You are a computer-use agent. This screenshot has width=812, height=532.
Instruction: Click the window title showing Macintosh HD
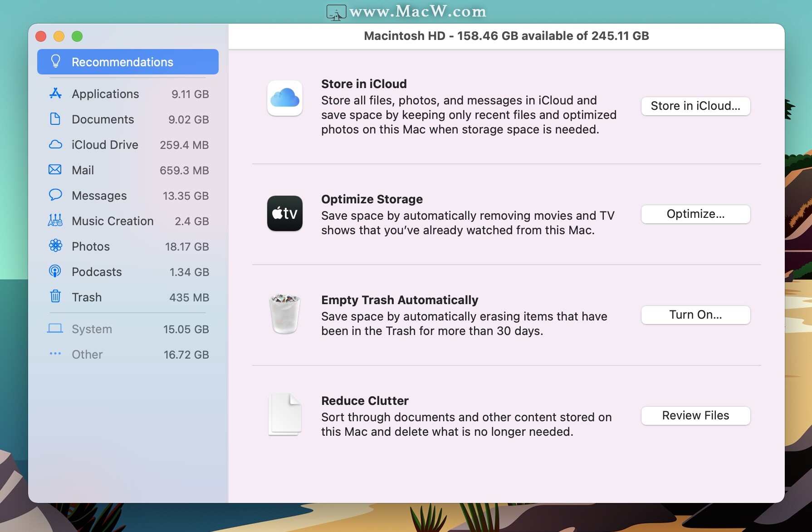[506, 36]
